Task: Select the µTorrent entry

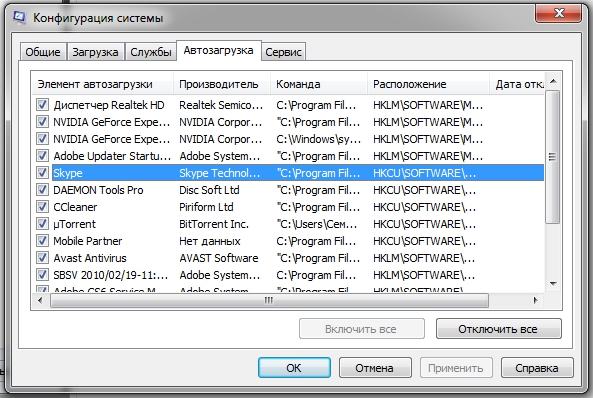Action: [x=75, y=224]
